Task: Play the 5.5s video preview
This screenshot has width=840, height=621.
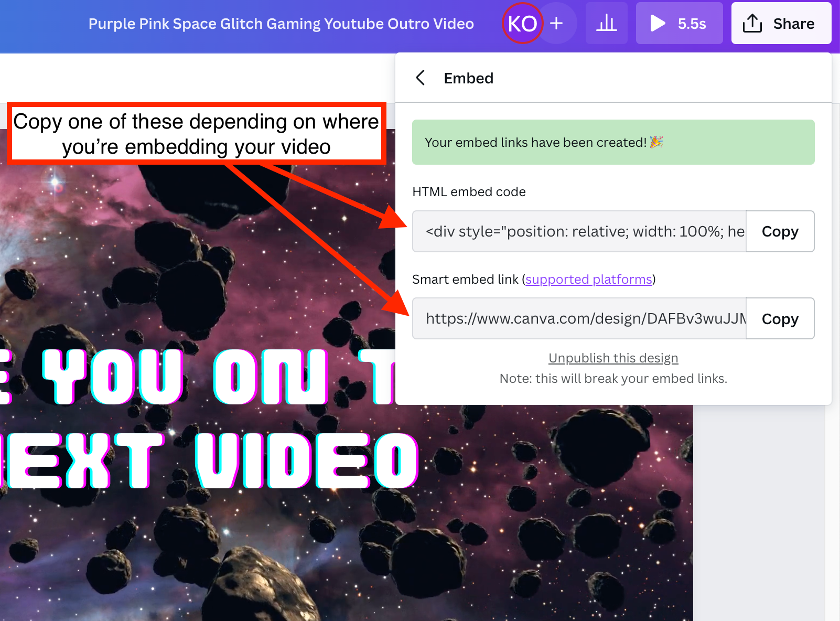Action: pyautogui.click(x=679, y=24)
